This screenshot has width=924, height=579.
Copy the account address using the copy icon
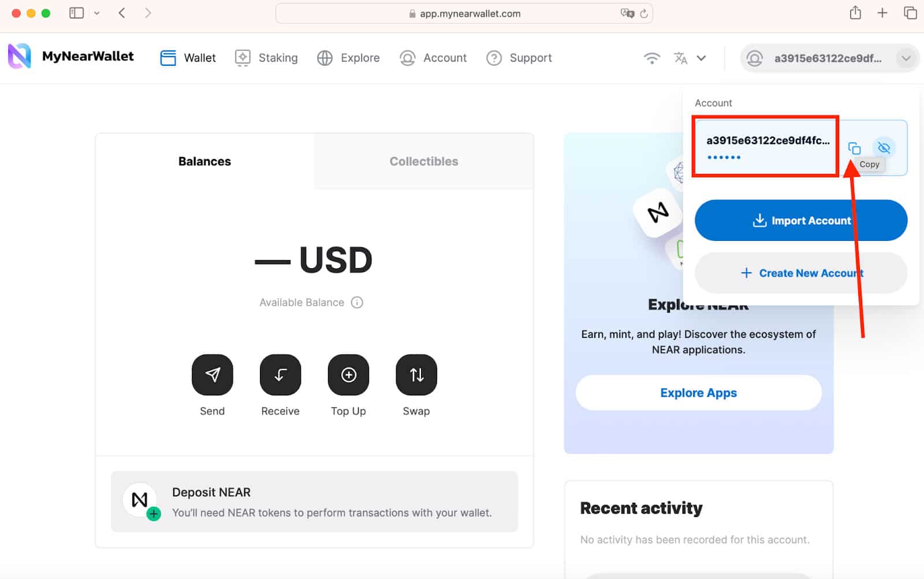point(854,147)
